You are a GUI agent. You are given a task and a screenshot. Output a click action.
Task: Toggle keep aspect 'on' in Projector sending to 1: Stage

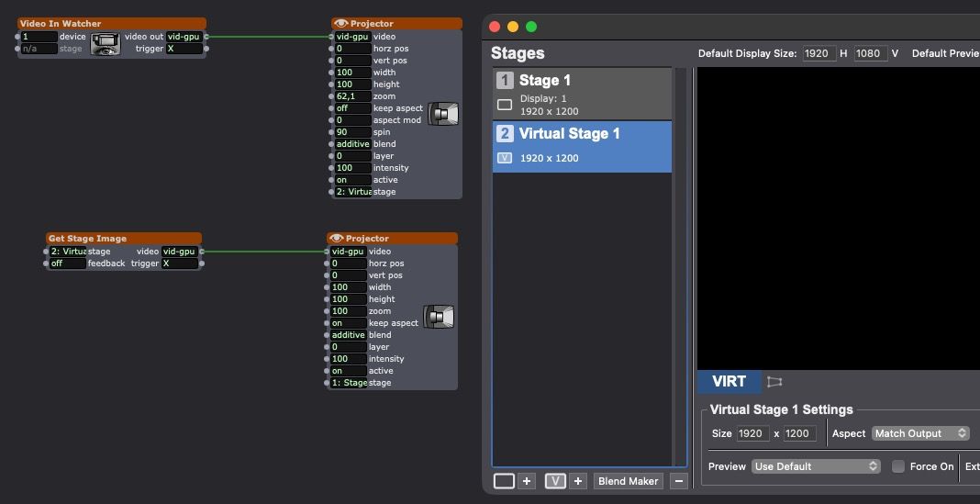click(x=348, y=323)
